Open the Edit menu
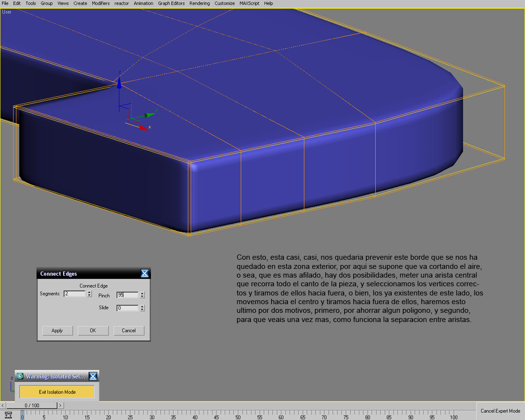525x420 pixels. (x=17, y=3)
